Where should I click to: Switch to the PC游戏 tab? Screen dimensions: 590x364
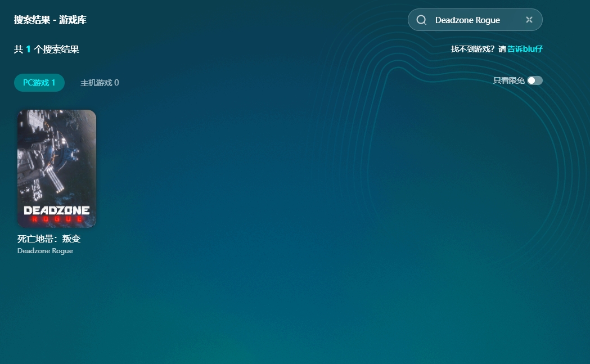click(39, 83)
